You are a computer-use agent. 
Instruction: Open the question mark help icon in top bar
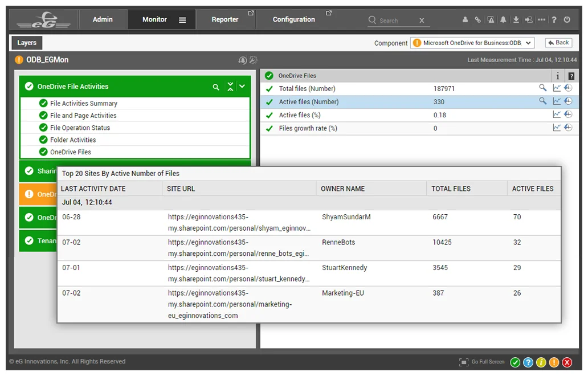(x=554, y=19)
